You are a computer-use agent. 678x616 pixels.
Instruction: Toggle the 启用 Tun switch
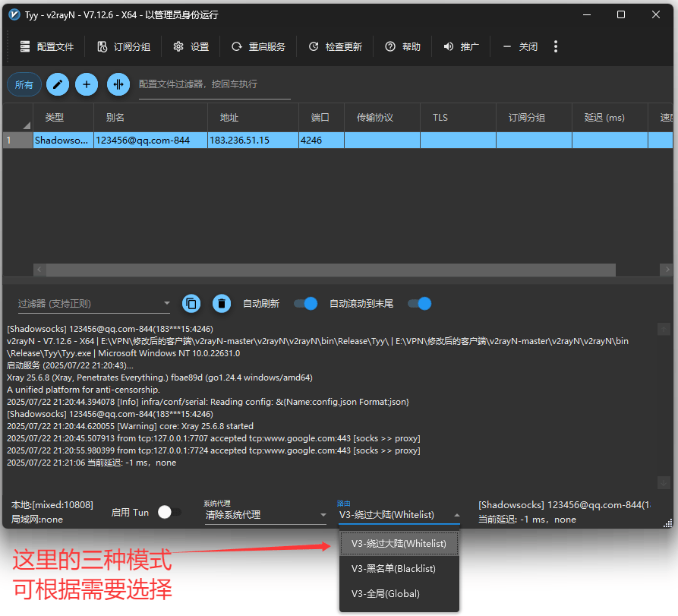click(x=169, y=512)
